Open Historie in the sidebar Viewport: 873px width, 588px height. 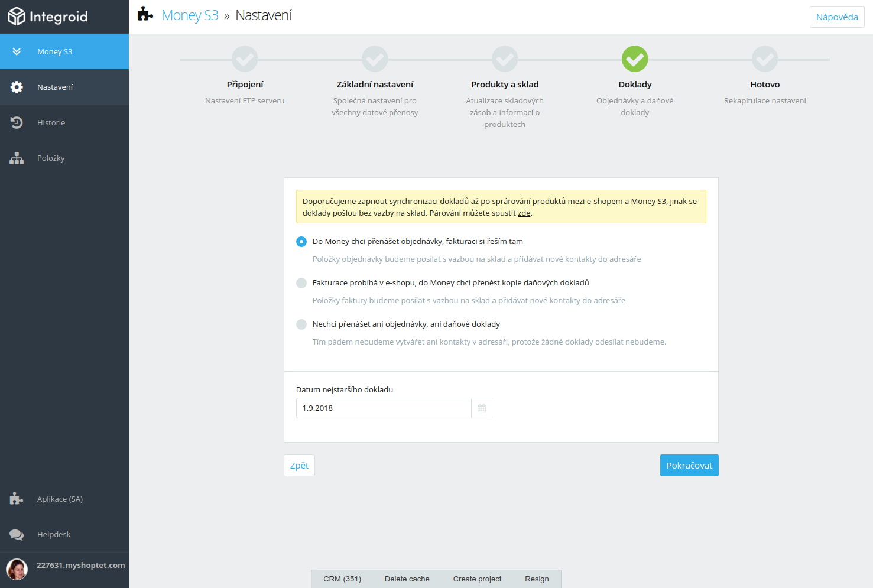[64, 122]
